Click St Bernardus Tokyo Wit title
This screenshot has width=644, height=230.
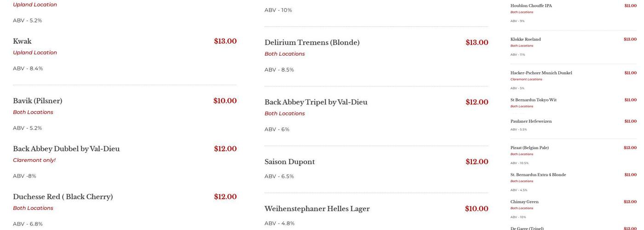coord(533,100)
